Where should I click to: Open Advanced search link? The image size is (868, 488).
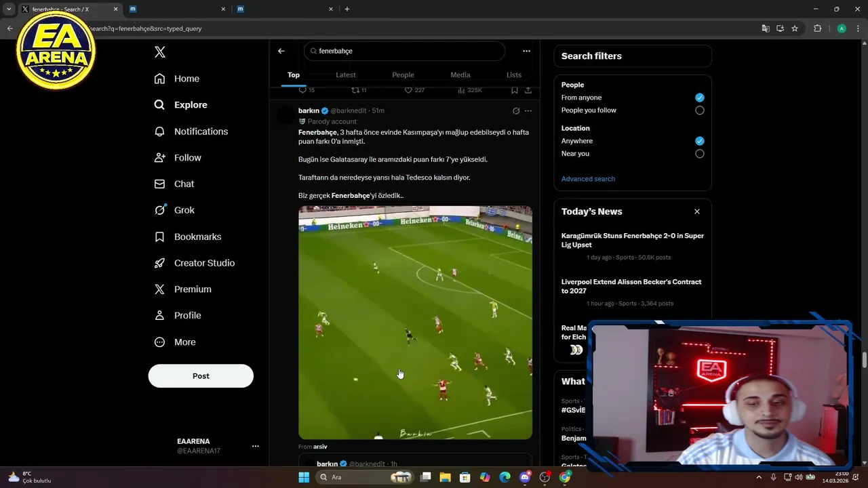pyautogui.click(x=588, y=179)
